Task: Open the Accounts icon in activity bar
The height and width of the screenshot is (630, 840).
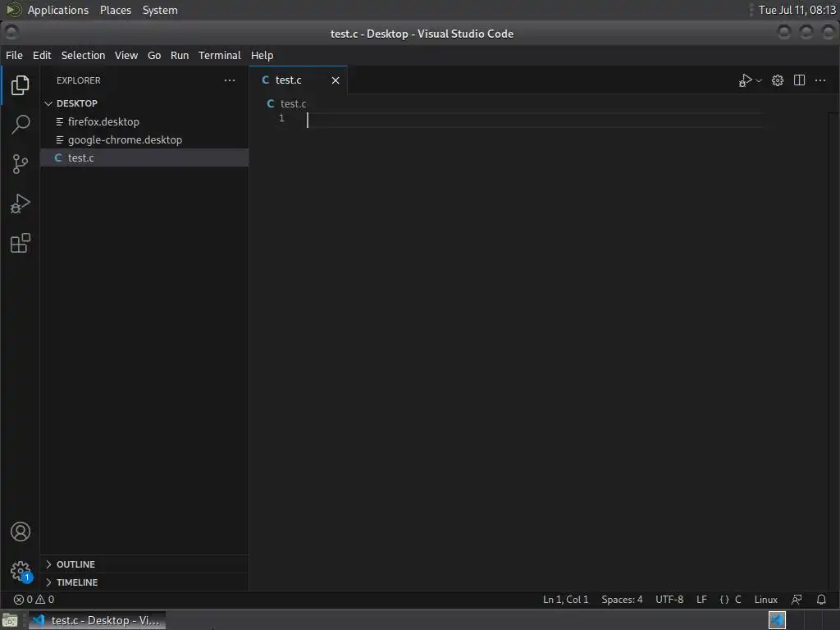Action: tap(21, 532)
